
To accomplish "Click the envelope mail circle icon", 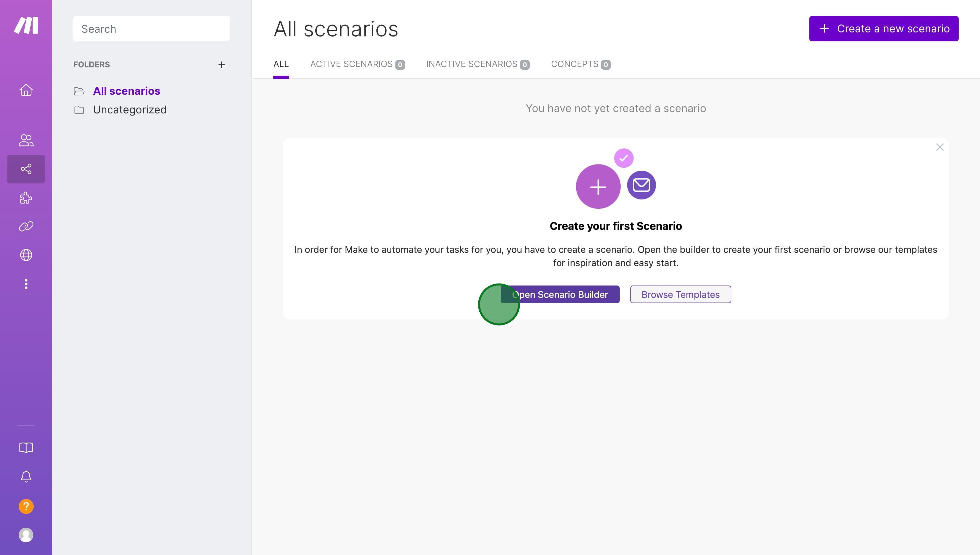I will click(x=641, y=185).
